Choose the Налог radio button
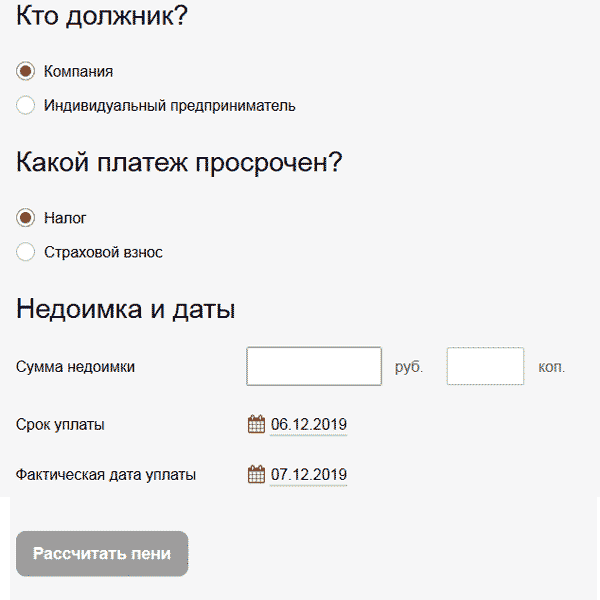Viewport: 600px width, 600px height. (x=26, y=218)
